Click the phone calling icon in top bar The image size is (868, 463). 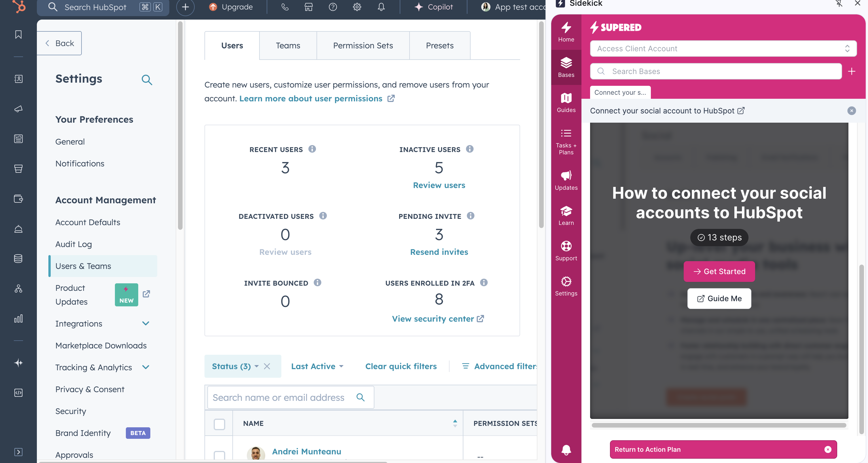coord(285,7)
